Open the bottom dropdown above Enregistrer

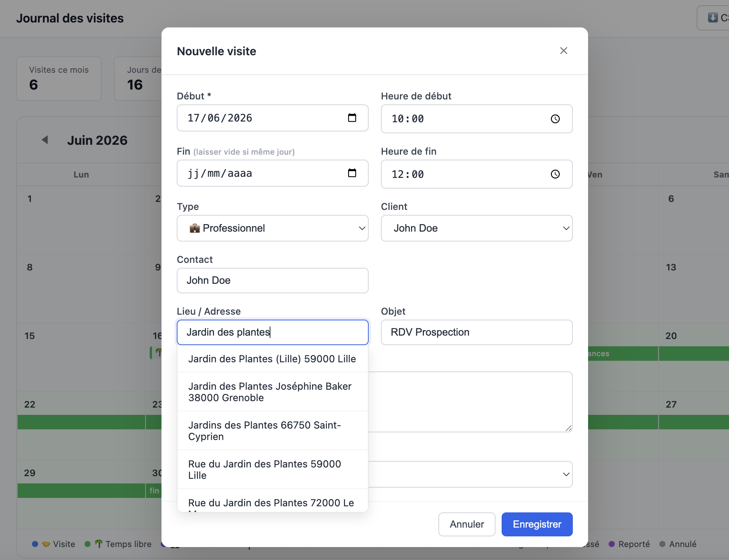470,474
